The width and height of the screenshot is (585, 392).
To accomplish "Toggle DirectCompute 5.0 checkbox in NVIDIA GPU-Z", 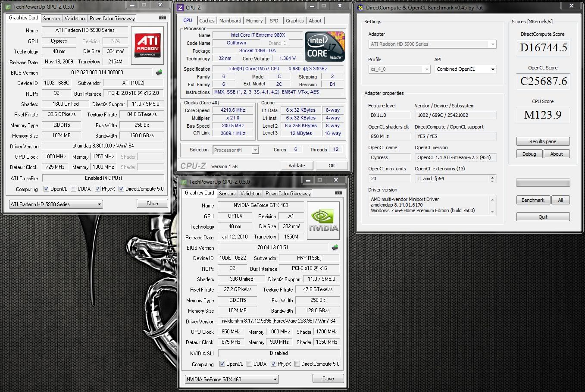I will pyautogui.click(x=297, y=364).
